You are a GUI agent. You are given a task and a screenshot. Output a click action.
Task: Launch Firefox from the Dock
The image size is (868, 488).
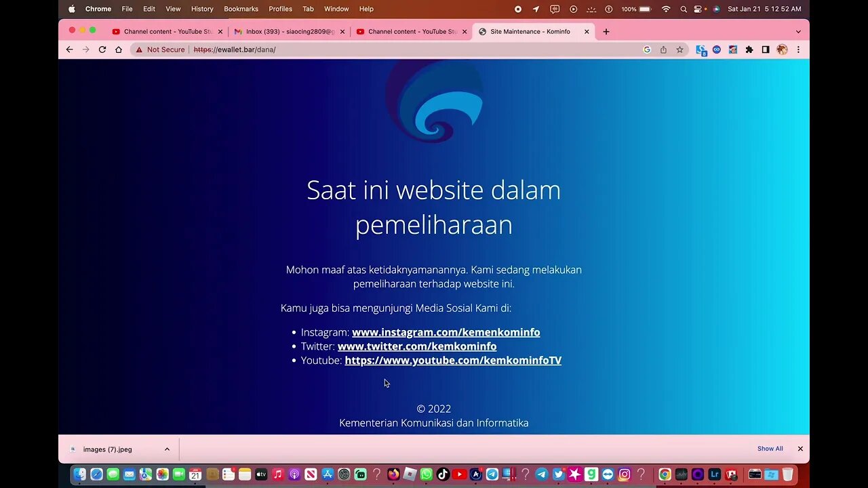(393, 474)
